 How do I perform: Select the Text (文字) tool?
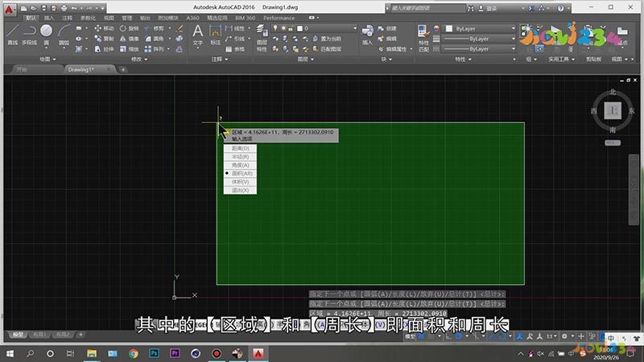(x=197, y=35)
